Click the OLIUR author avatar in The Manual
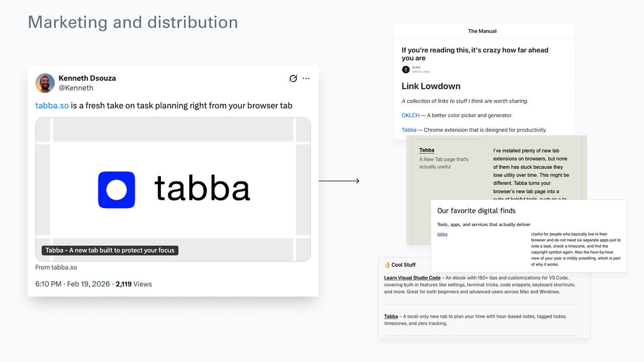 click(406, 69)
